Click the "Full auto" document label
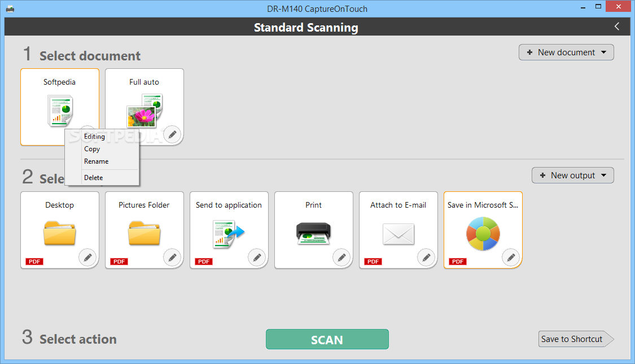This screenshot has width=635, height=364. tap(144, 82)
